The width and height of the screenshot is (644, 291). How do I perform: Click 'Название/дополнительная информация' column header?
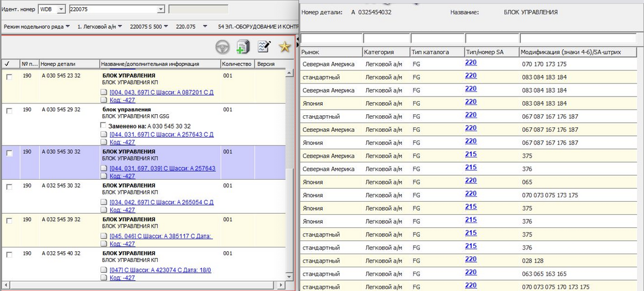pos(160,64)
